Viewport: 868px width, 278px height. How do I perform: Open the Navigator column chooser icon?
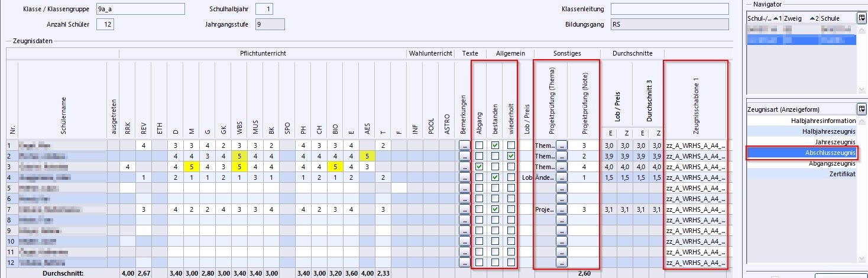861,18
